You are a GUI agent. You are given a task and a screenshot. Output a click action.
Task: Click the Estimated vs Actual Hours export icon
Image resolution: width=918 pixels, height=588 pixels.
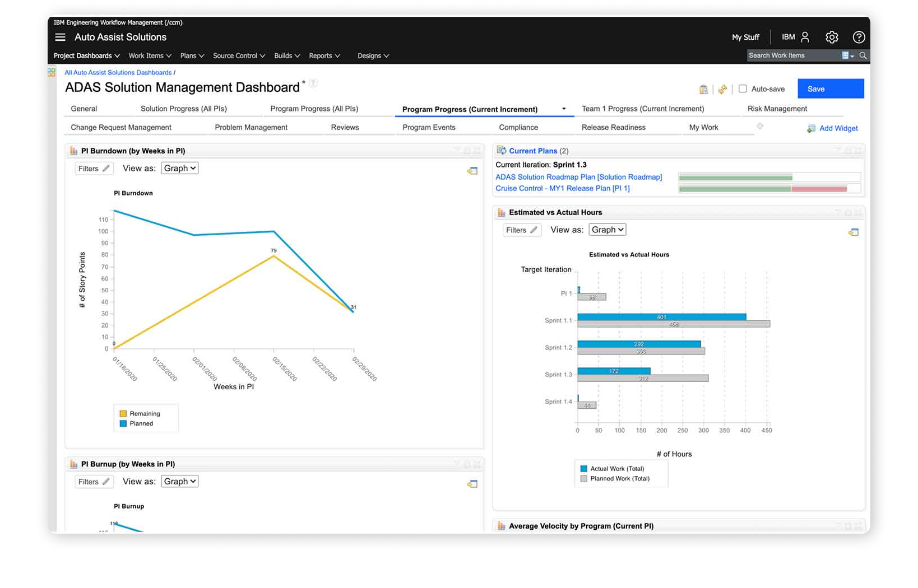pos(854,232)
